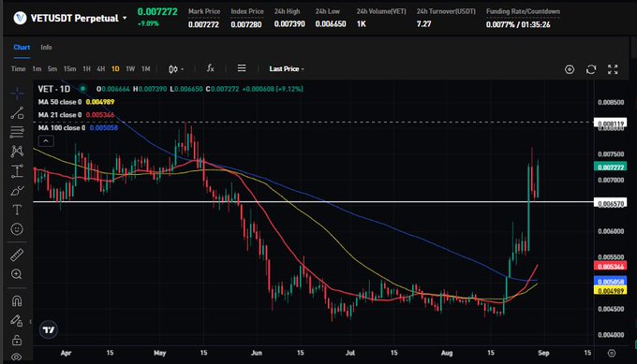Viewport: 637px width, 364px height.
Task: Click the 24h Low value 0.006650
Action: point(331,24)
